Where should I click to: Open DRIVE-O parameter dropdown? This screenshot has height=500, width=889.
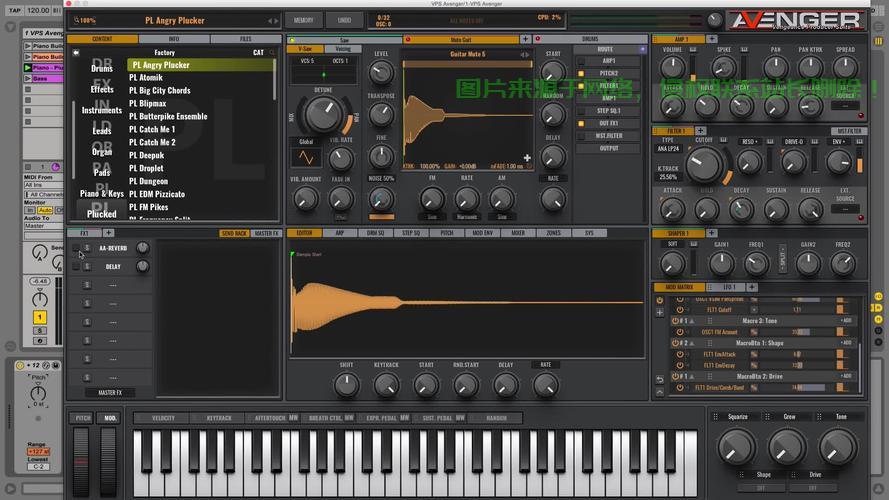[794, 141]
